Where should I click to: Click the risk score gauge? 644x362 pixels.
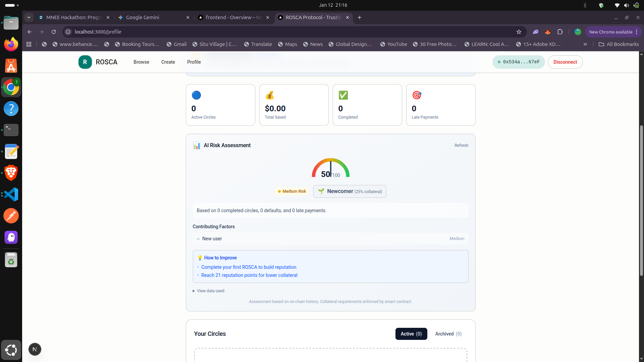tap(330, 168)
